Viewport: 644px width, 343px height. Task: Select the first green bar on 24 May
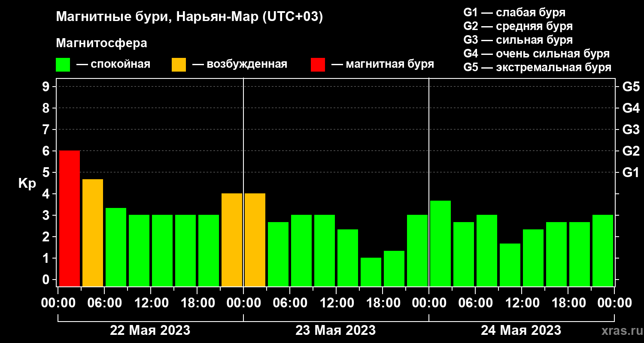[x=440, y=243]
